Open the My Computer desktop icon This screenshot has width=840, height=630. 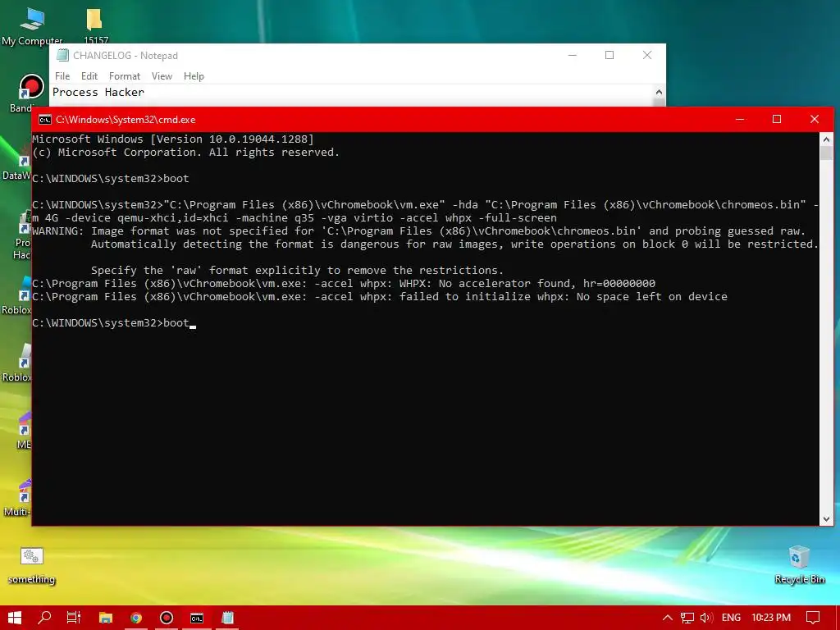pos(32,25)
